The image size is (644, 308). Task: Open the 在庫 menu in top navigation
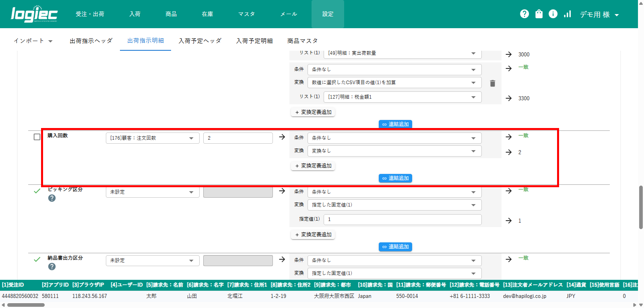point(207,14)
